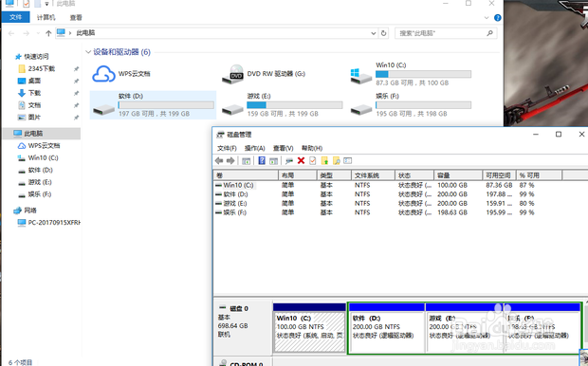Click the folder with magnifier icon
This screenshot has height=366, width=588.
pyautogui.click(x=337, y=161)
